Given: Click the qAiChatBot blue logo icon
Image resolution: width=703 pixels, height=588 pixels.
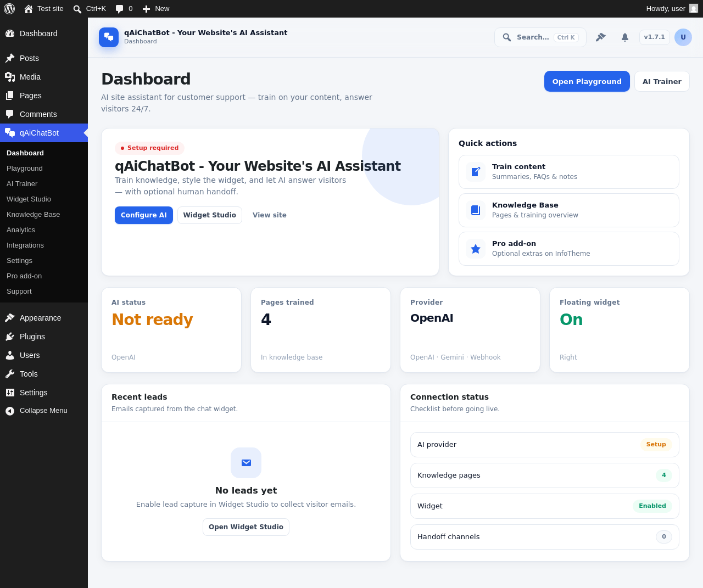Looking at the screenshot, I should [109, 37].
